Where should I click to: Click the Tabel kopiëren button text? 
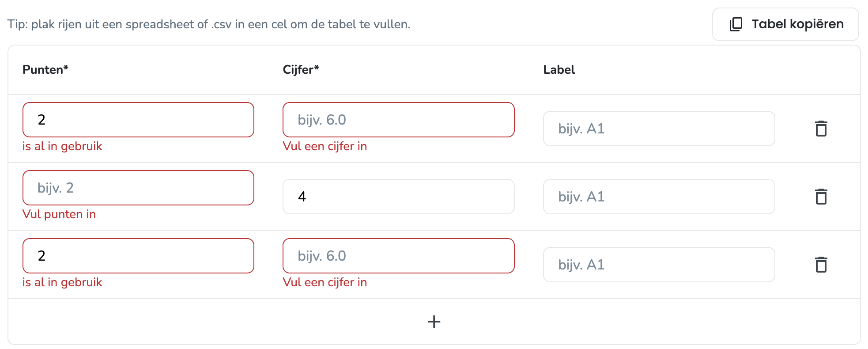798,24
